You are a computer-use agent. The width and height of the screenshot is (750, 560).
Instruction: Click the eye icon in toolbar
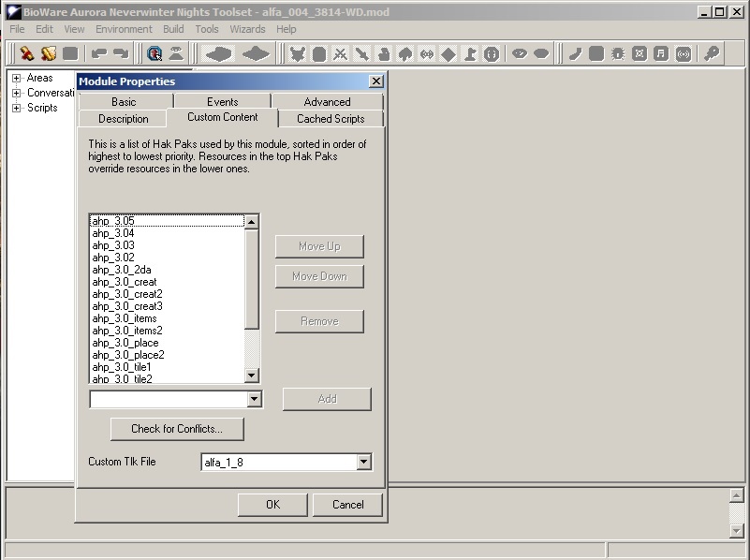coord(520,53)
